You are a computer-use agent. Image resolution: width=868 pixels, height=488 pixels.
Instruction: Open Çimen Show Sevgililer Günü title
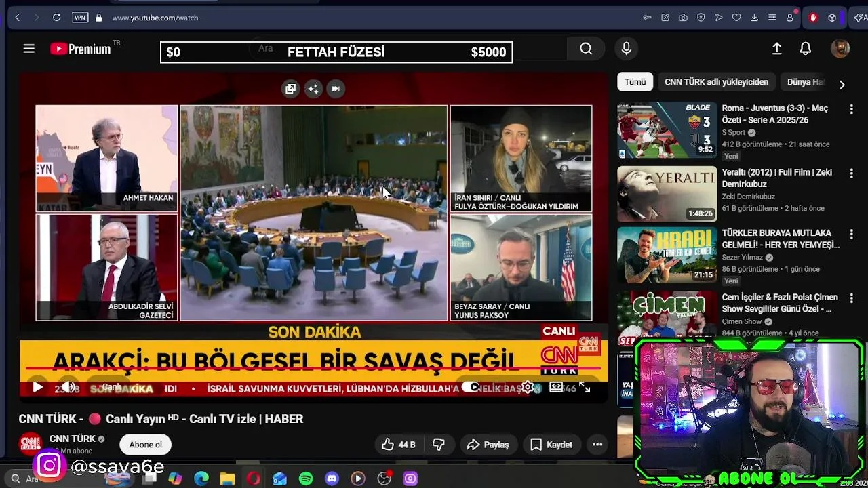pos(780,303)
